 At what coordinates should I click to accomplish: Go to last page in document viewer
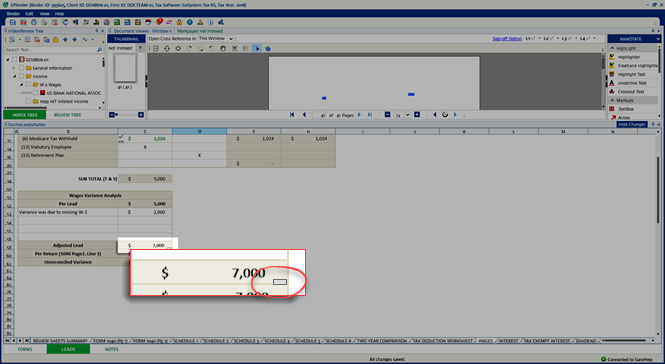point(369,115)
